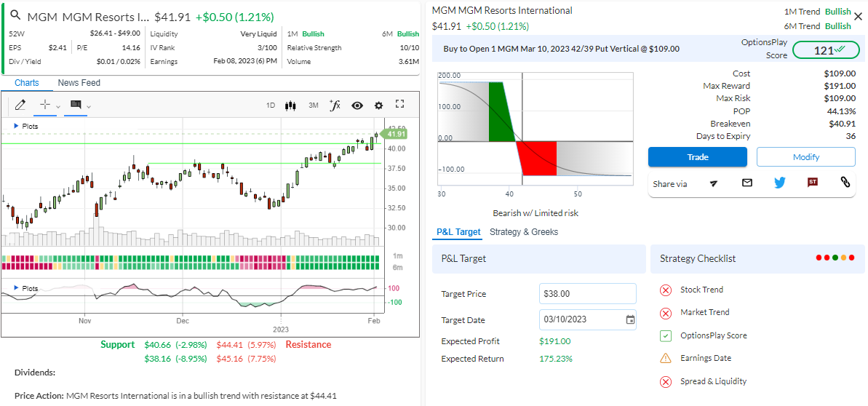Expand the annotation tool dropdown arrow
This screenshot has width=868, height=406.
[x=89, y=106]
